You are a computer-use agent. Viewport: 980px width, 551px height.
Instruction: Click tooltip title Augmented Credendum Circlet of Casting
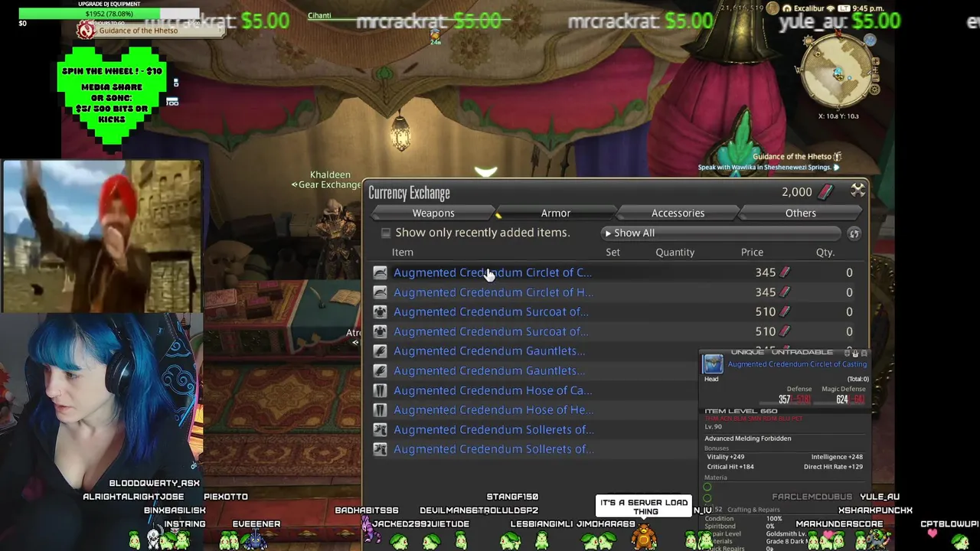pyautogui.click(x=797, y=364)
